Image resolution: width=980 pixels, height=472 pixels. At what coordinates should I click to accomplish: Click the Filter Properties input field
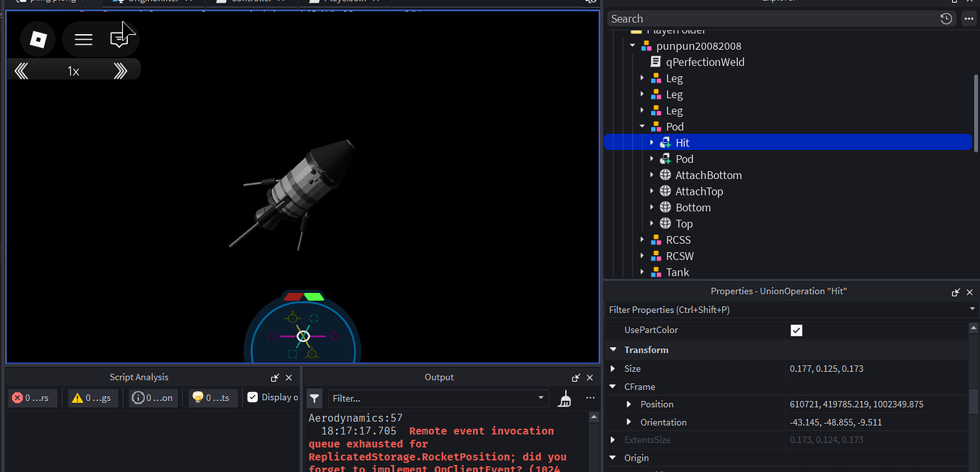787,309
